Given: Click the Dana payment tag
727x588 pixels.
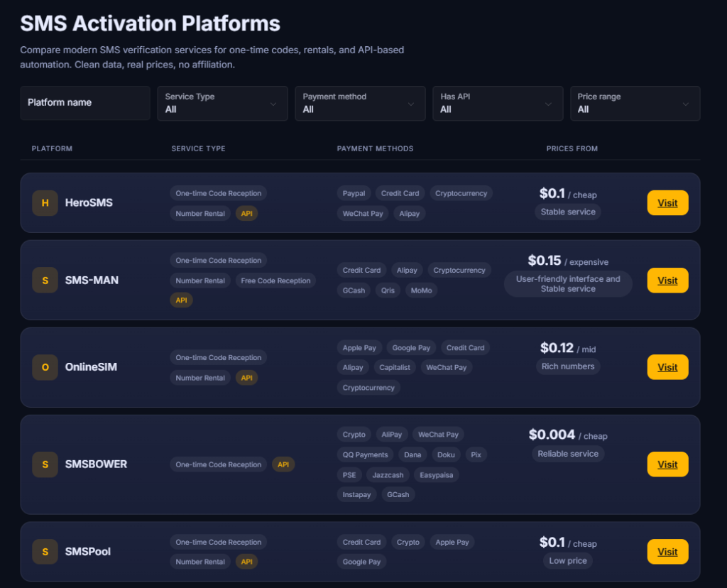Looking at the screenshot, I should pos(412,455).
